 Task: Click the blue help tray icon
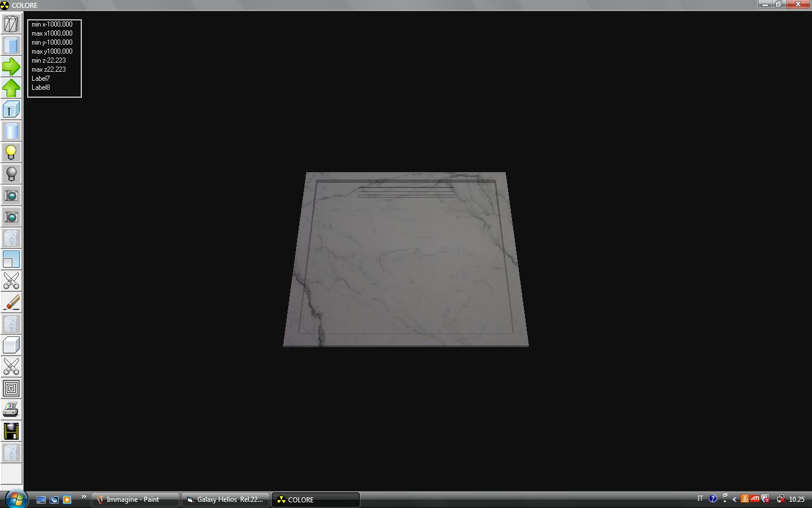[x=713, y=499]
